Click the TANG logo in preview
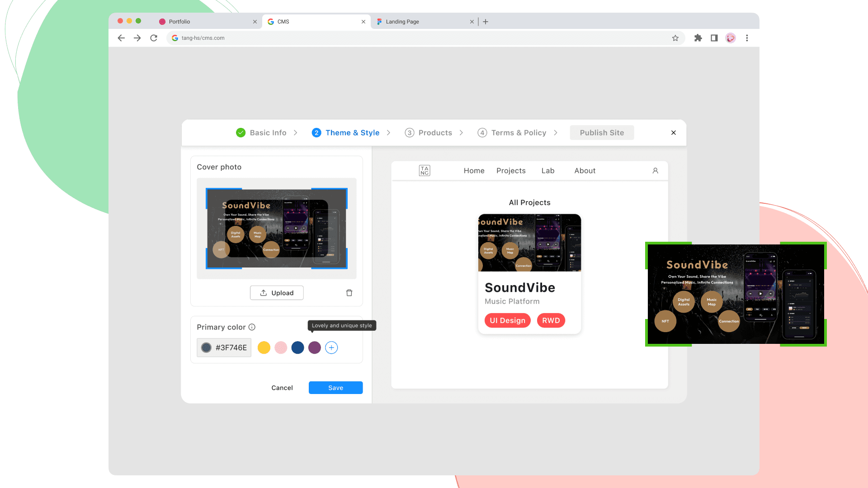 coord(424,171)
